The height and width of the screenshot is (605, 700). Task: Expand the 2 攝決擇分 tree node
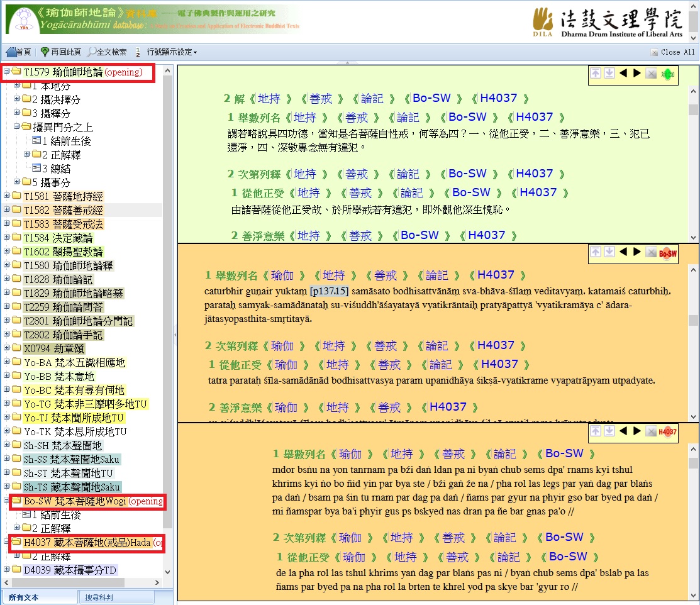pos(16,99)
